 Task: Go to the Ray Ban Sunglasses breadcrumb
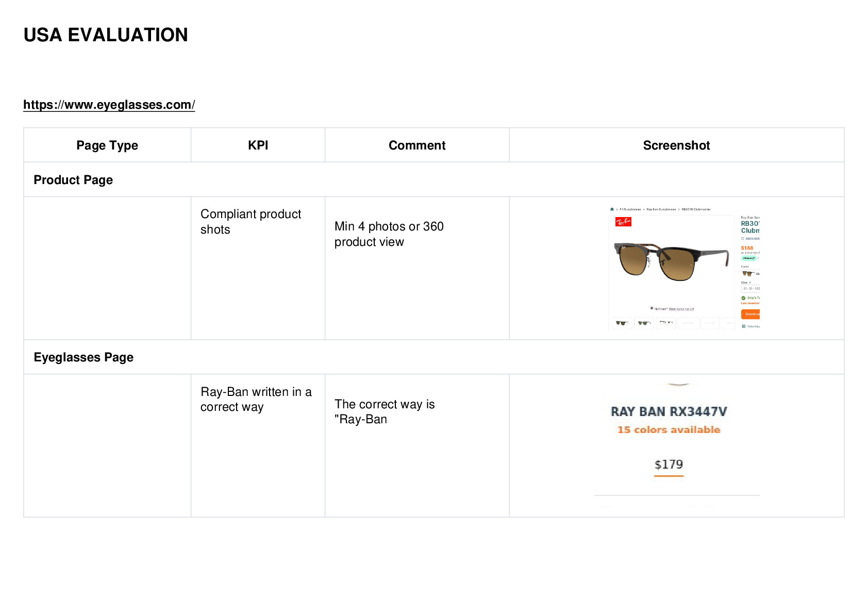[x=661, y=209]
